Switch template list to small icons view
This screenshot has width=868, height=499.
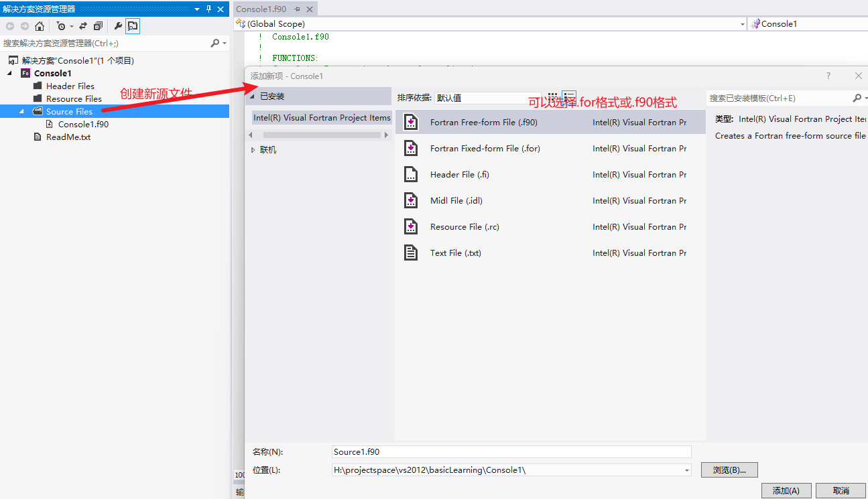569,97
